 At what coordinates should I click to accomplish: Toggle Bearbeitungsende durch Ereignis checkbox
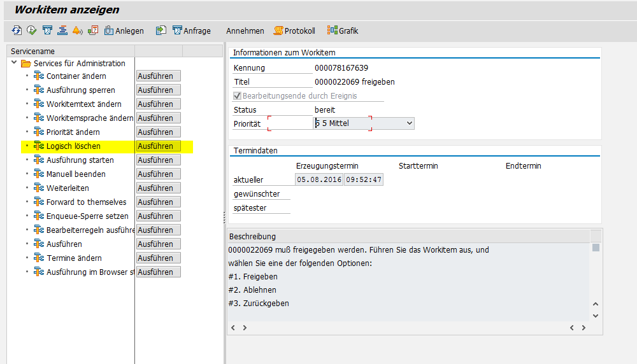point(238,96)
